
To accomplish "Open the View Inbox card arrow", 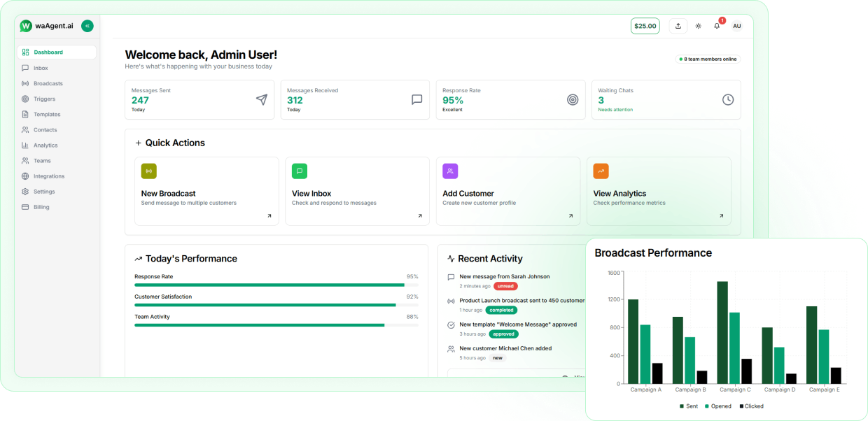I will [x=420, y=216].
